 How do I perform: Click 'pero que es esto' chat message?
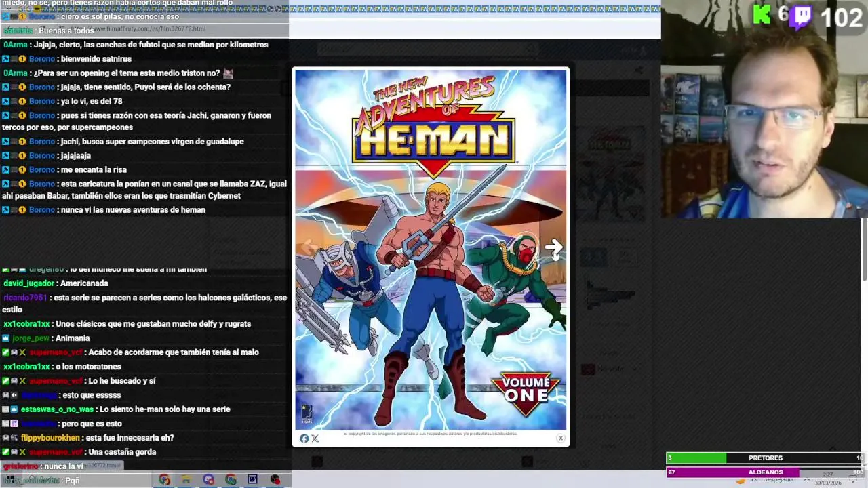pyautogui.click(x=90, y=424)
